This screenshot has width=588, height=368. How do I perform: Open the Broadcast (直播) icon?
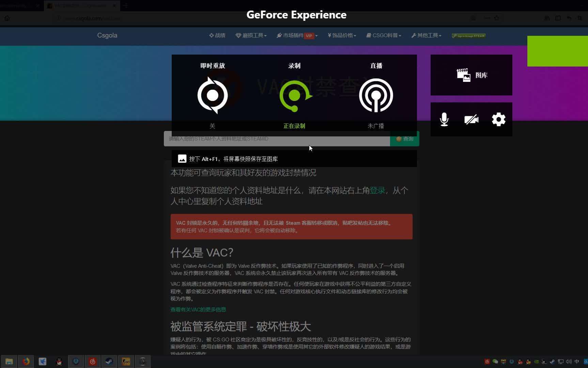[376, 95]
